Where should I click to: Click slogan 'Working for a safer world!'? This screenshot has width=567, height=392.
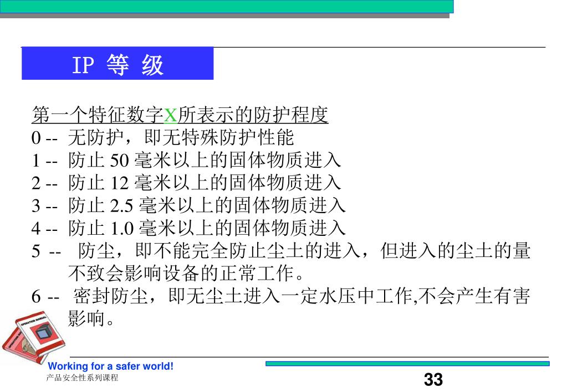(111, 366)
